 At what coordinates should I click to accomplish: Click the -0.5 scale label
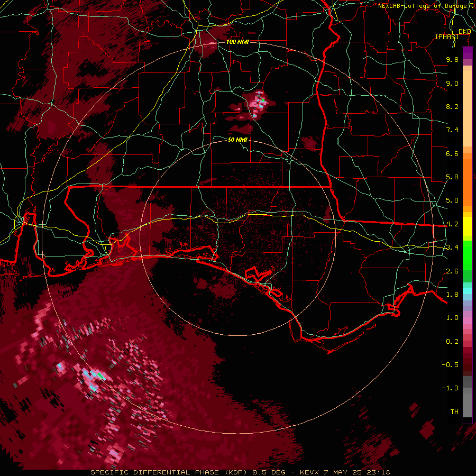pos(450,365)
